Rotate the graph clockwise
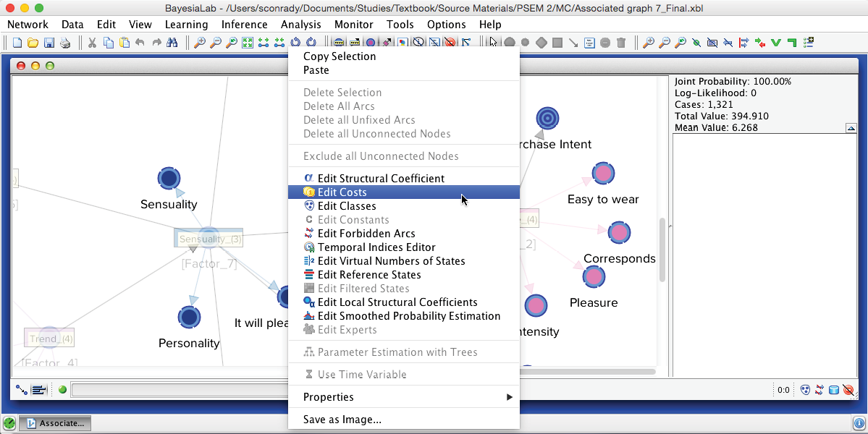 coord(311,43)
